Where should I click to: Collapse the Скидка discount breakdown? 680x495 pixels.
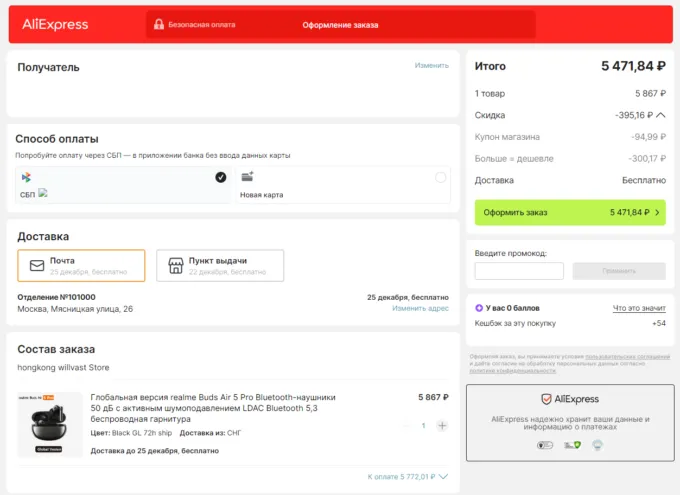coord(661,115)
